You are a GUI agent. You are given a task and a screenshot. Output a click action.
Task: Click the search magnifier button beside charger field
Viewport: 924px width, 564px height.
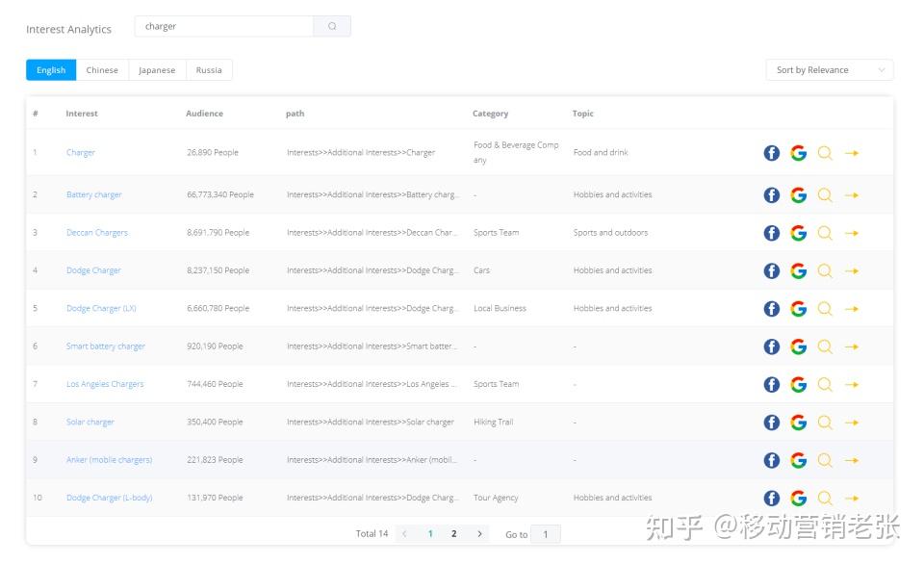coord(332,27)
